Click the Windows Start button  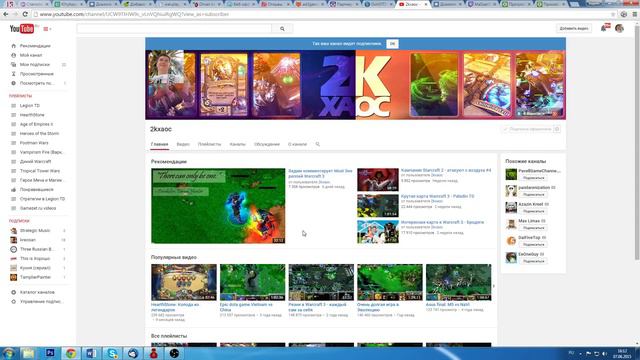pos(9,353)
